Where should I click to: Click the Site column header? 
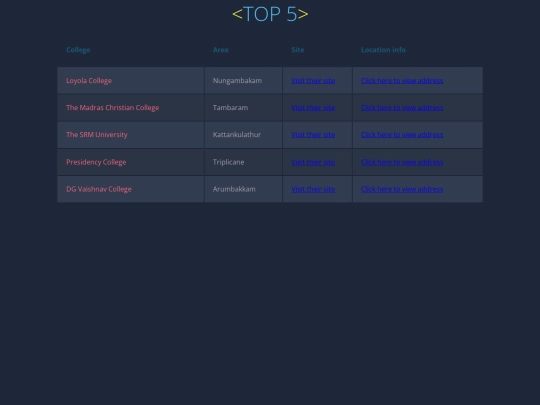coord(298,50)
